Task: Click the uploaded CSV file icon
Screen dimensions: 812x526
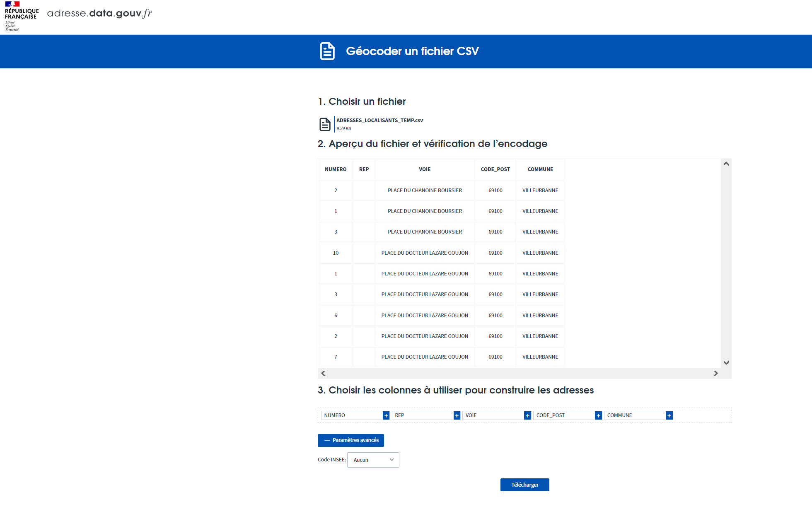Action: click(x=325, y=124)
